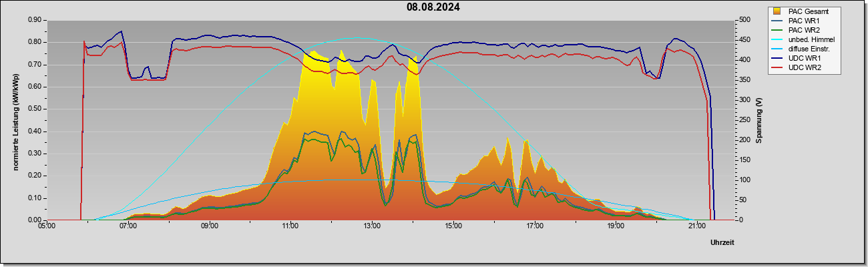Click the 0.90 left axis value

[35, 20]
